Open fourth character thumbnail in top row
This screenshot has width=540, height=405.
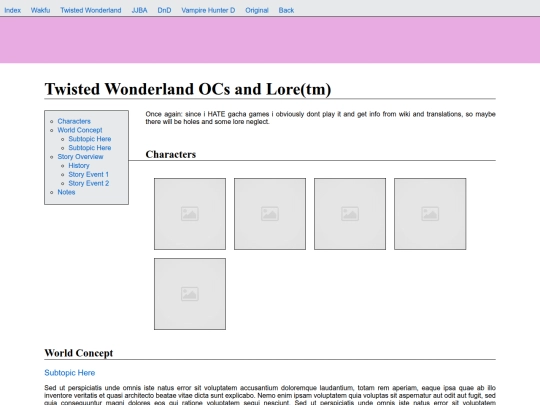(430, 214)
